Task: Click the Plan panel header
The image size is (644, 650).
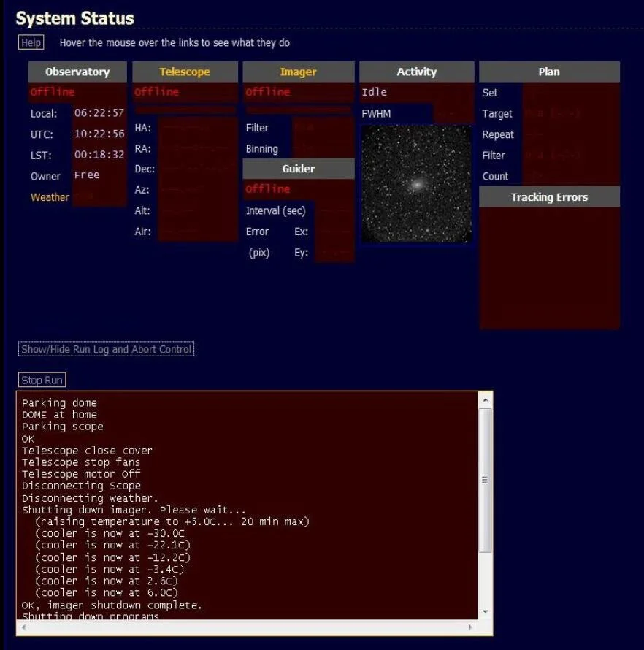Action: [x=548, y=72]
